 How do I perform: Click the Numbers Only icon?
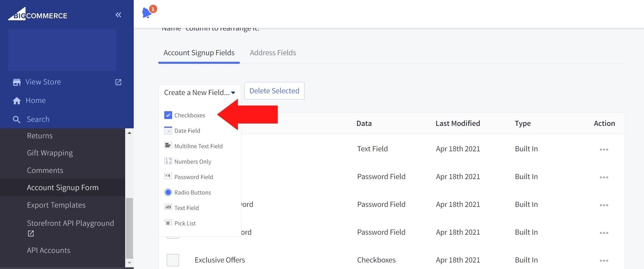point(168,161)
